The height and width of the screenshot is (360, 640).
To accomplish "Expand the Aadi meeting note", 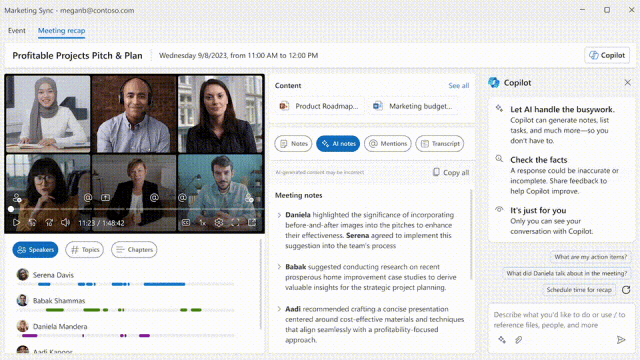I will pos(280,309).
